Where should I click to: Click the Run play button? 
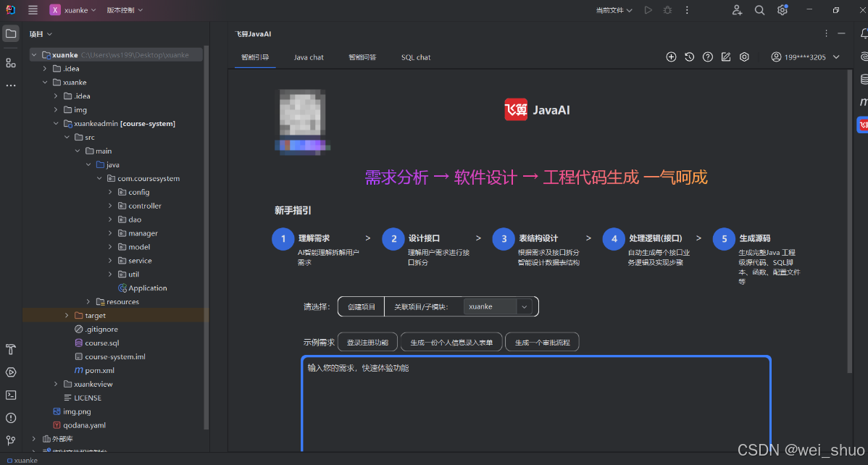click(x=648, y=10)
